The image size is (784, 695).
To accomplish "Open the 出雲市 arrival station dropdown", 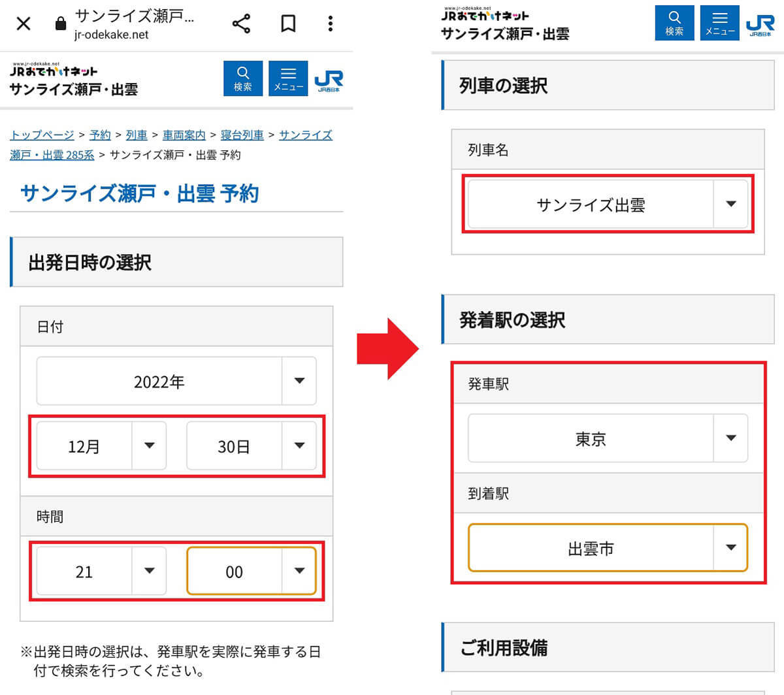I will [x=608, y=548].
